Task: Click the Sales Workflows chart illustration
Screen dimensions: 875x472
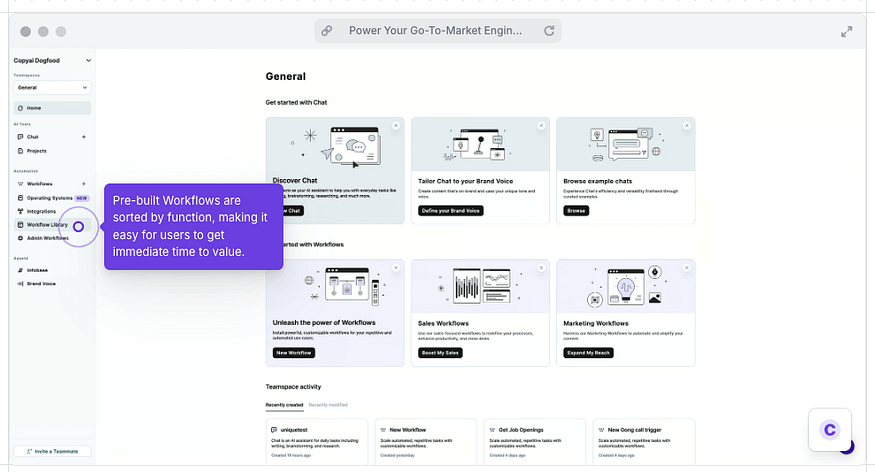Action: pyautogui.click(x=481, y=286)
